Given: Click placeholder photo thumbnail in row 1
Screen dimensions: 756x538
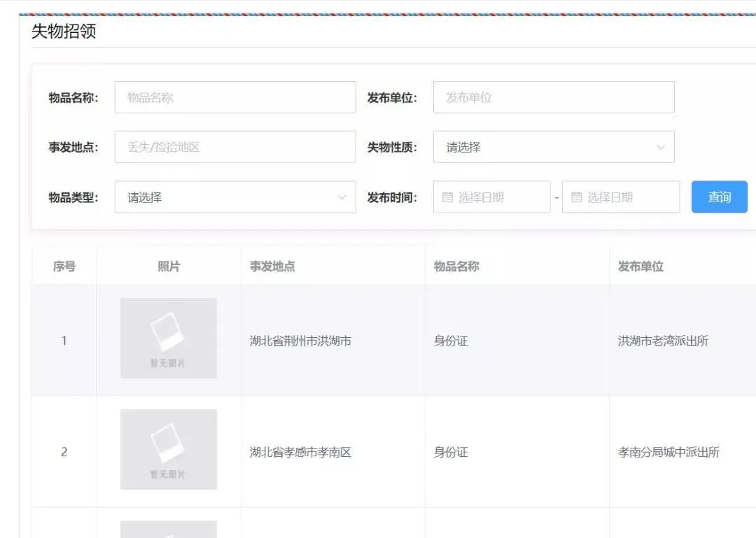Looking at the screenshot, I should (x=169, y=339).
